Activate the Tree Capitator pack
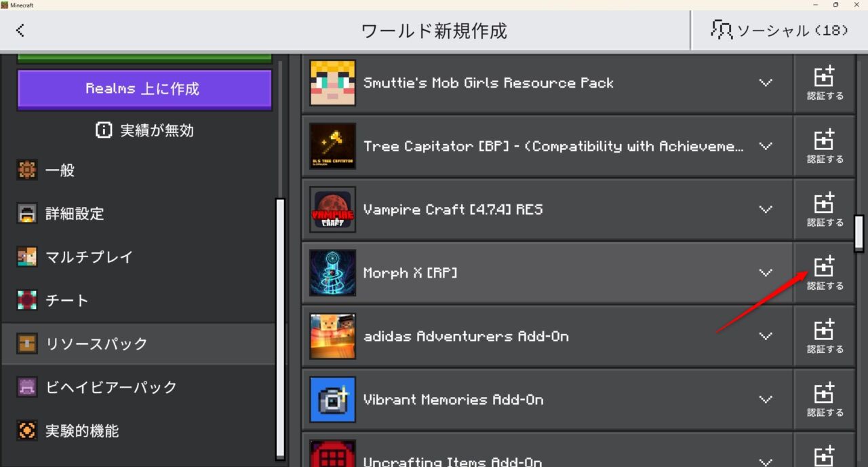The width and height of the screenshot is (868, 467). (x=825, y=147)
